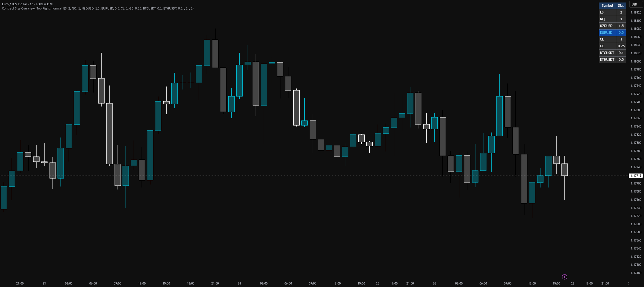Click the highlighted EURUSD table cell
The width and height of the screenshot is (644, 287).
[607, 32]
